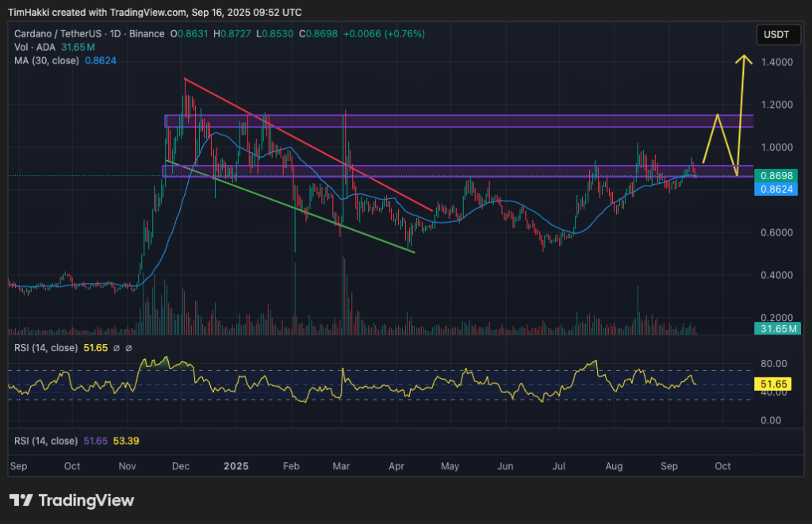Click the 2025 label on the time axis

coord(236,466)
